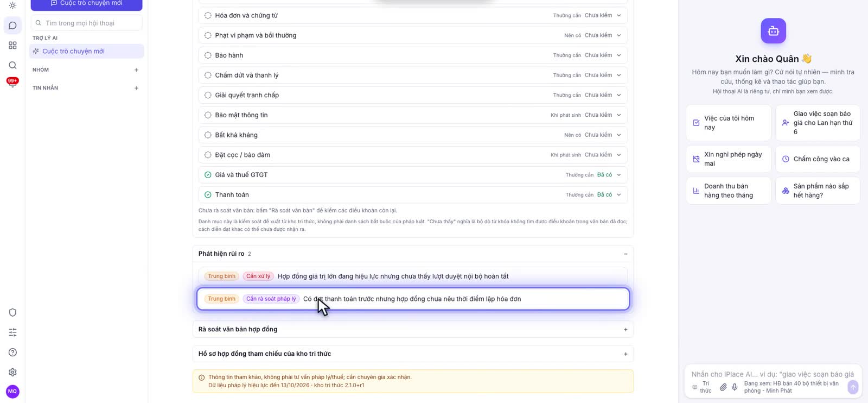Click Việc của tôi hôm nay suggestion
868x403 pixels.
tap(729, 123)
